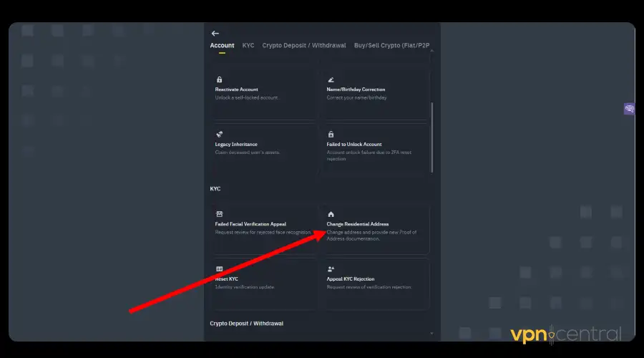
Task: Click the Reset KYC card icon
Action: (219, 269)
